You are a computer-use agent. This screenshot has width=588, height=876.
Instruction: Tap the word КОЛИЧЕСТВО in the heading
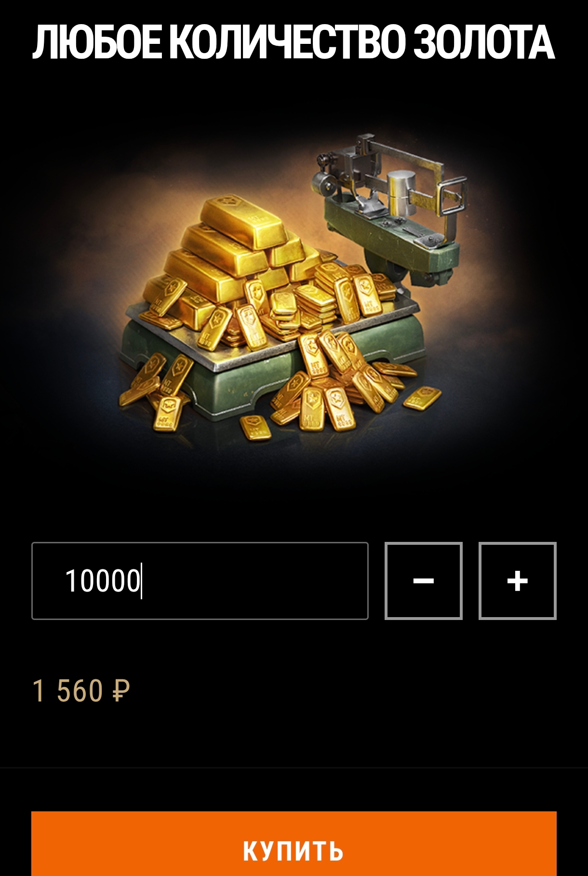click(288, 42)
